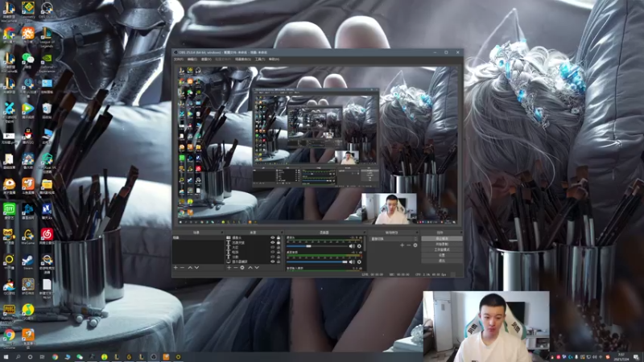Open the View menu in OBS

coord(206,60)
